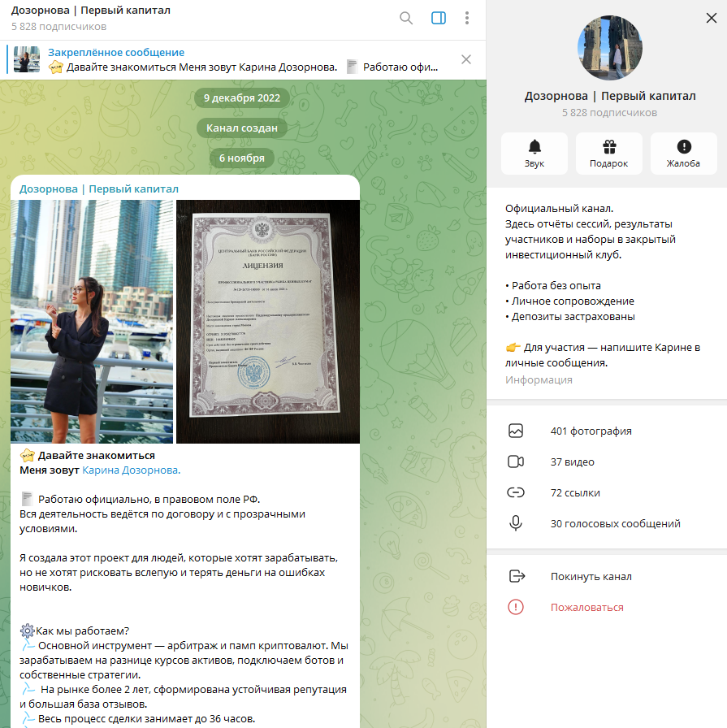
Task: Open the woman photo in post
Action: (92, 321)
